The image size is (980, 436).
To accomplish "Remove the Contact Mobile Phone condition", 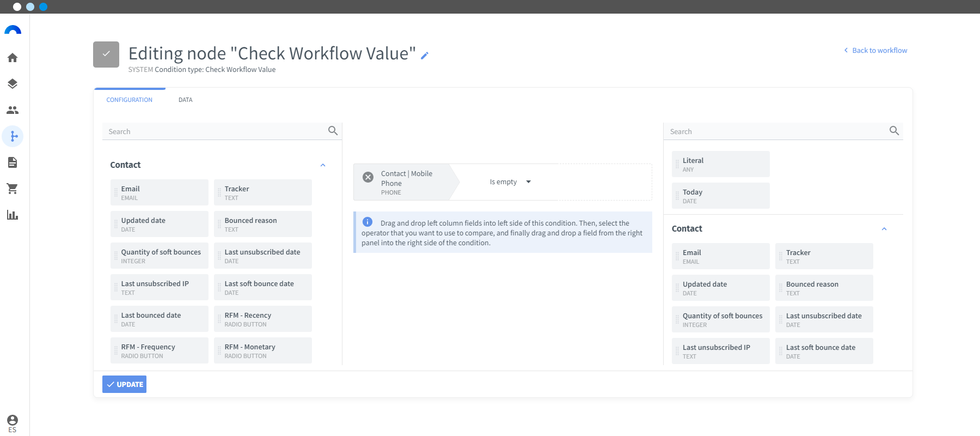I will click(368, 177).
